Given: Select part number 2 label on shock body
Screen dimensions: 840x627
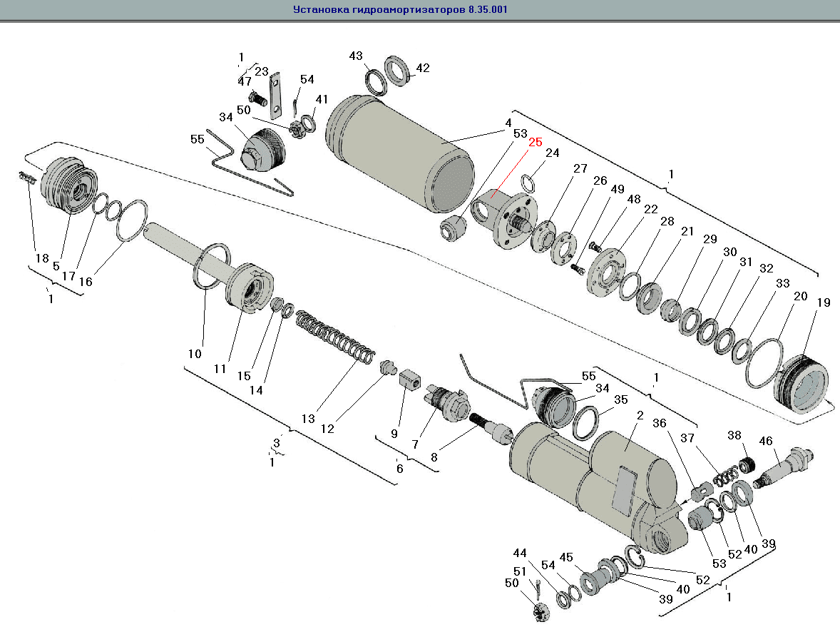Looking at the screenshot, I should [x=640, y=415].
